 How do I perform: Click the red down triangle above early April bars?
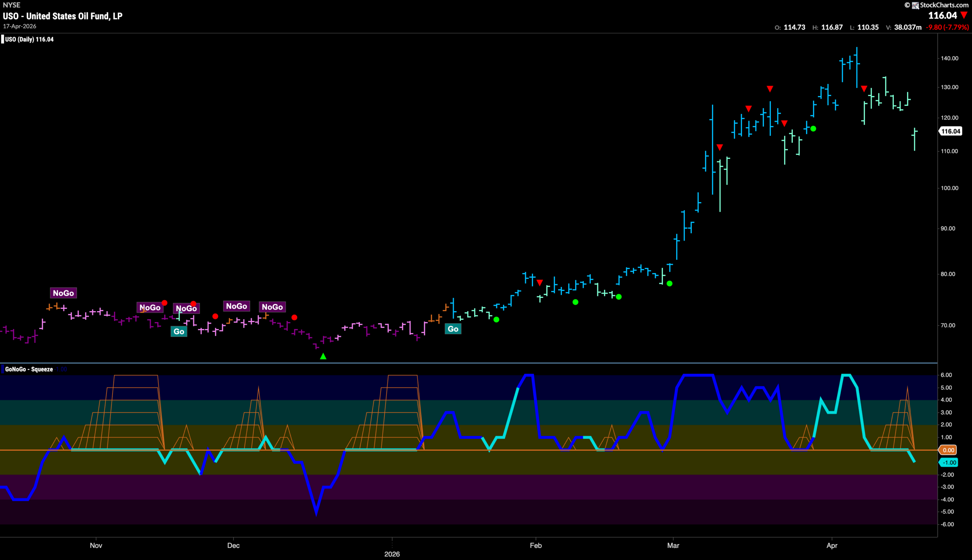(x=864, y=89)
